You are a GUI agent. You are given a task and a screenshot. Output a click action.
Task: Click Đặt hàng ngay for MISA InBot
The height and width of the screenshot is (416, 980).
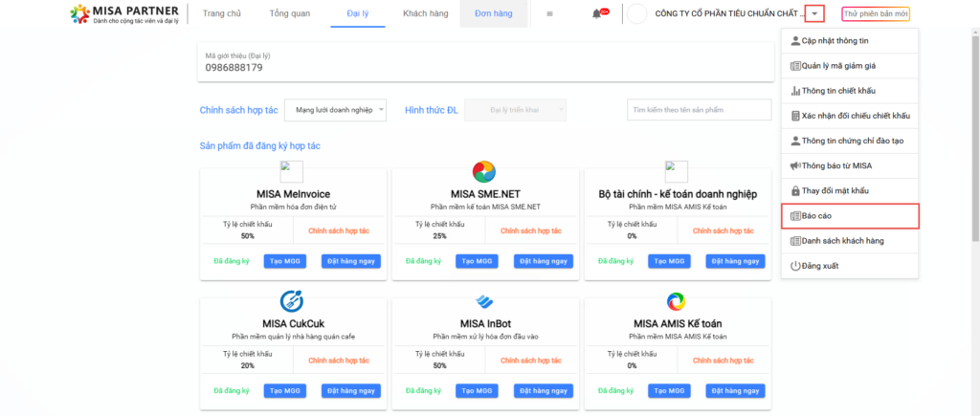(544, 391)
